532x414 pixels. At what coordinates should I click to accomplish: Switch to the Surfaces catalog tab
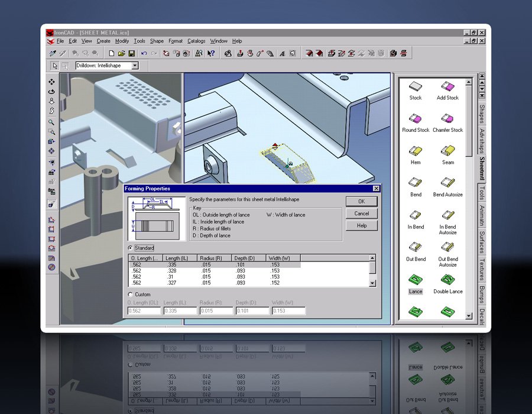pyautogui.click(x=481, y=242)
